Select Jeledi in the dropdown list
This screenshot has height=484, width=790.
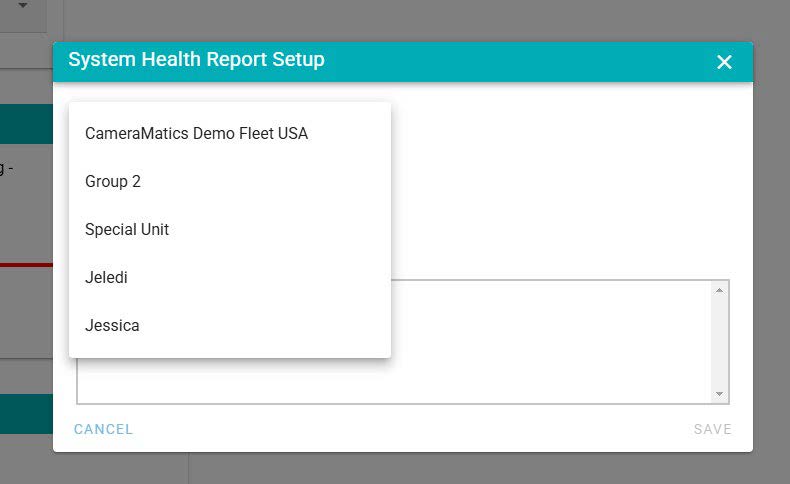click(106, 277)
